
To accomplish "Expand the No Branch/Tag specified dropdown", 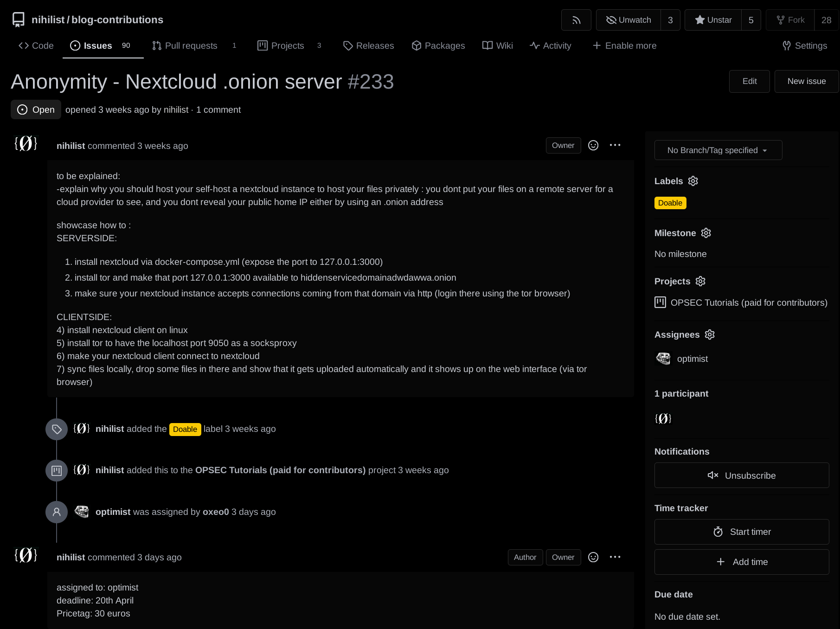I will [718, 150].
